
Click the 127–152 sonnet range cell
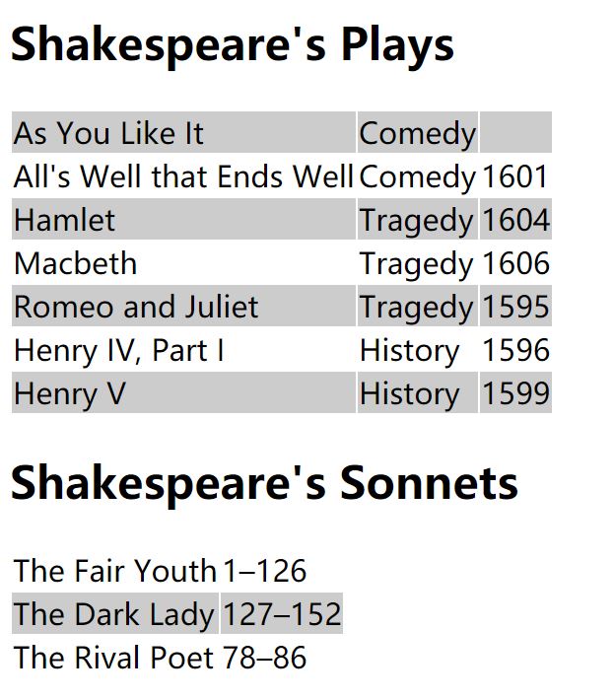(x=282, y=613)
